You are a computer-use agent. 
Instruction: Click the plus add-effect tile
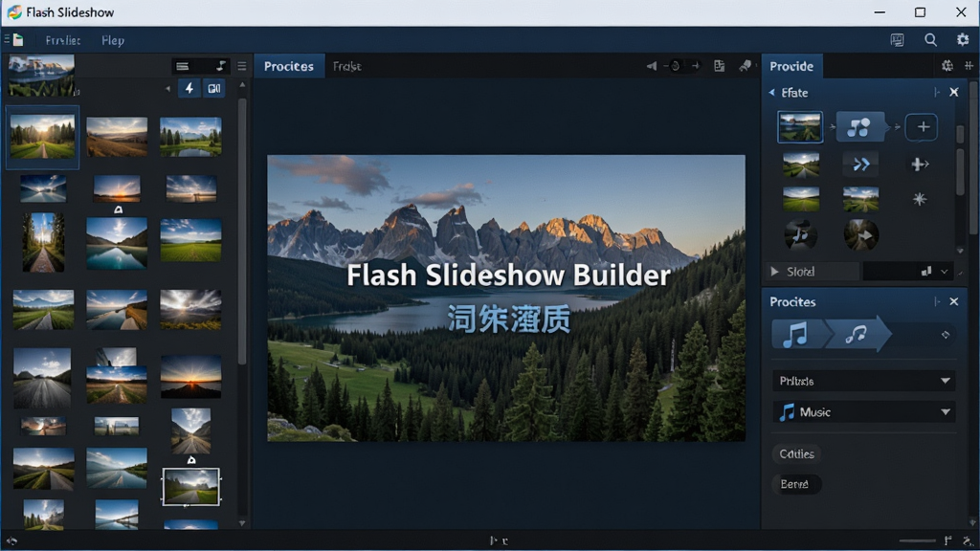pyautogui.click(x=923, y=127)
